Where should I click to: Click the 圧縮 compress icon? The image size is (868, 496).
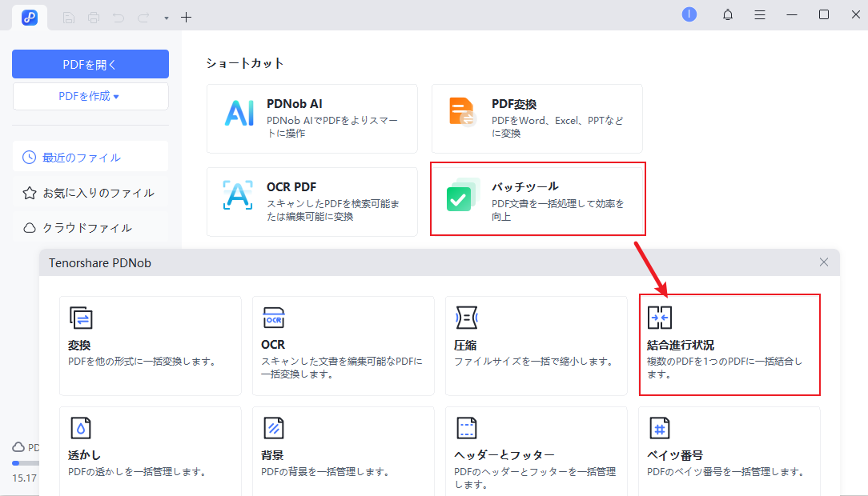point(466,318)
